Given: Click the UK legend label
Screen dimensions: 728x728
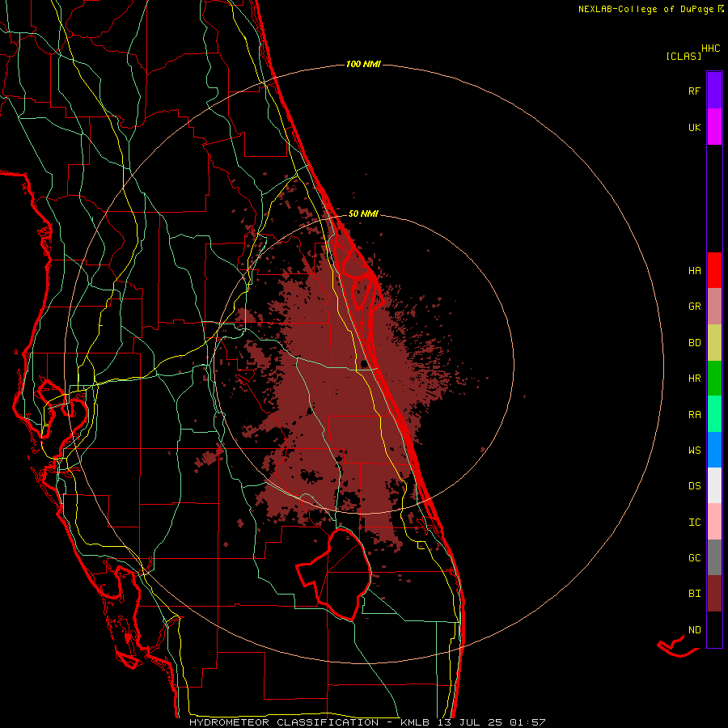Looking at the screenshot, I should [694, 128].
